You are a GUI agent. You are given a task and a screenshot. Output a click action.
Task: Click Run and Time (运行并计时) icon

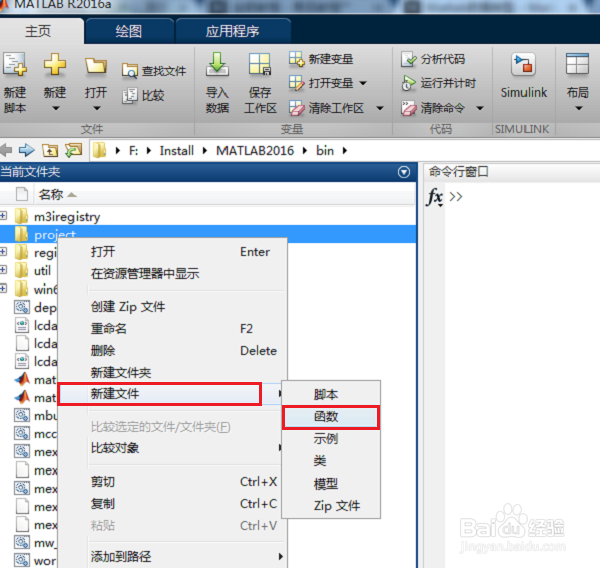[x=409, y=83]
